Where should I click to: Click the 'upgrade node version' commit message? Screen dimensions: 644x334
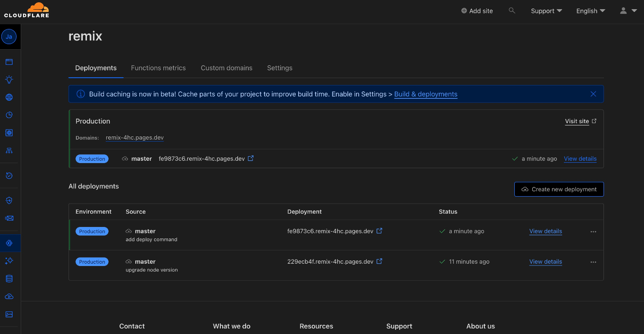(x=152, y=270)
